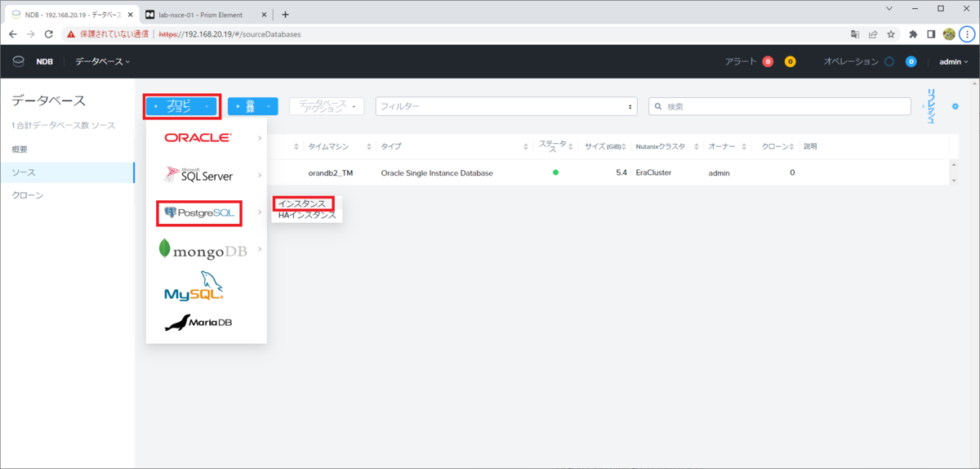Select PostgreSQL engine
The height and width of the screenshot is (469, 980).
199,212
